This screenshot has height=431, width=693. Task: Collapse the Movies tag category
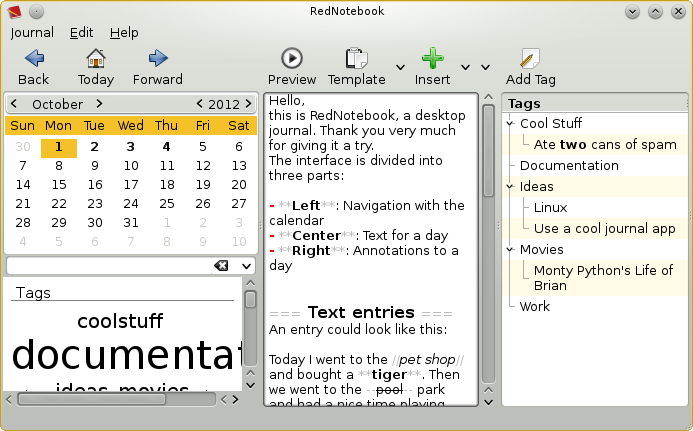tap(510, 250)
